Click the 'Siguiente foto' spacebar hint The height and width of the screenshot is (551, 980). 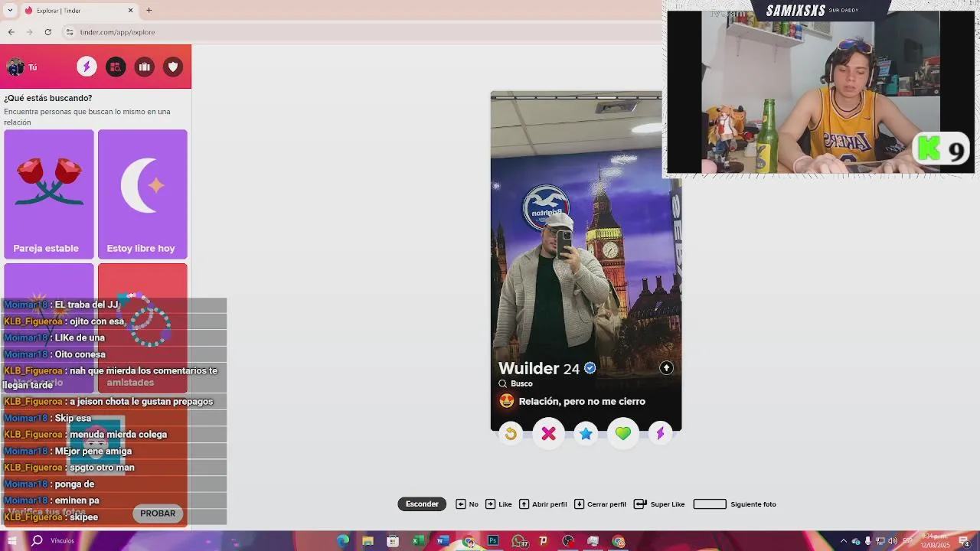[x=734, y=504]
